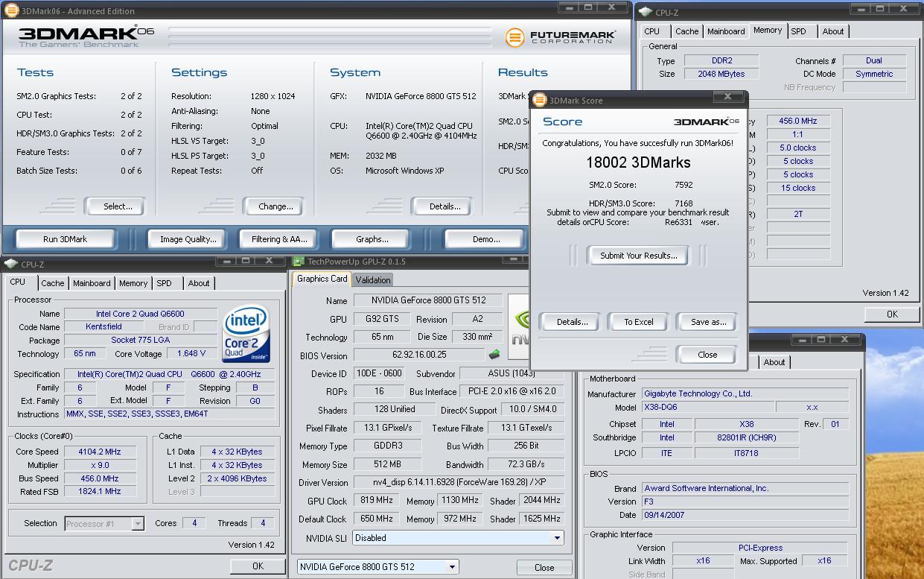Open the About tab in bottom-left CPU-Z
This screenshot has width=924, height=579.
pos(199,283)
